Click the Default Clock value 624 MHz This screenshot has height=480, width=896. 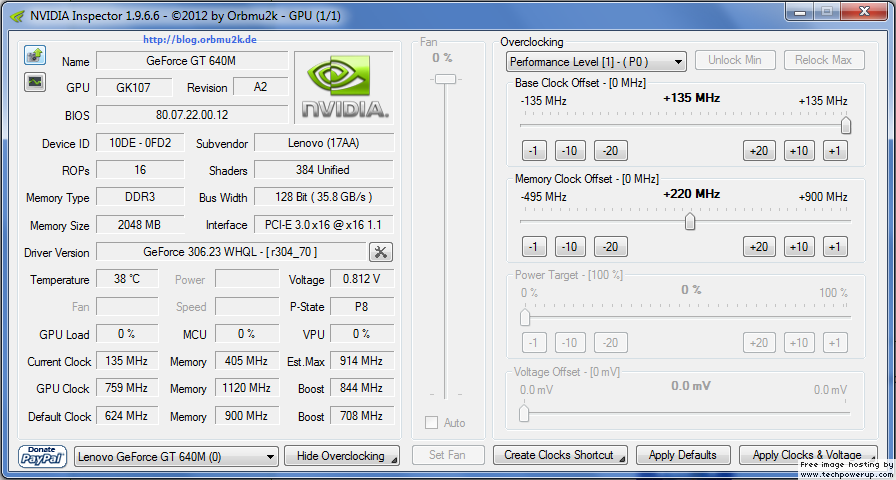tap(127, 416)
